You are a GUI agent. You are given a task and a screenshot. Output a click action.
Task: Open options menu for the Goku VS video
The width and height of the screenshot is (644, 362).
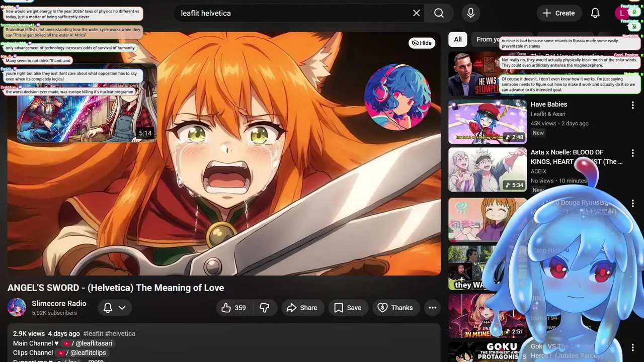(x=633, y=347)
